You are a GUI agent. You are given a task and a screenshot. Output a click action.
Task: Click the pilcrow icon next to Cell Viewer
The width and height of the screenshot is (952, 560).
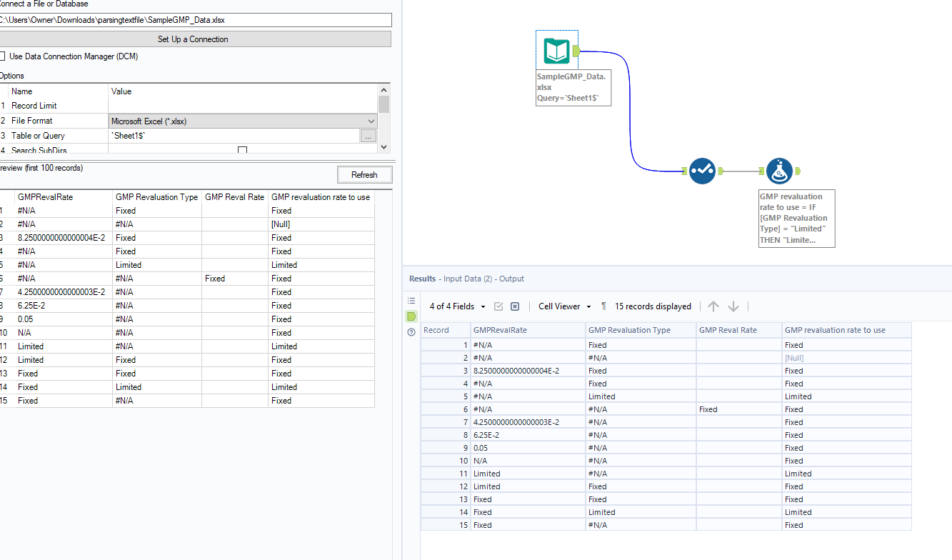[603, 306]
